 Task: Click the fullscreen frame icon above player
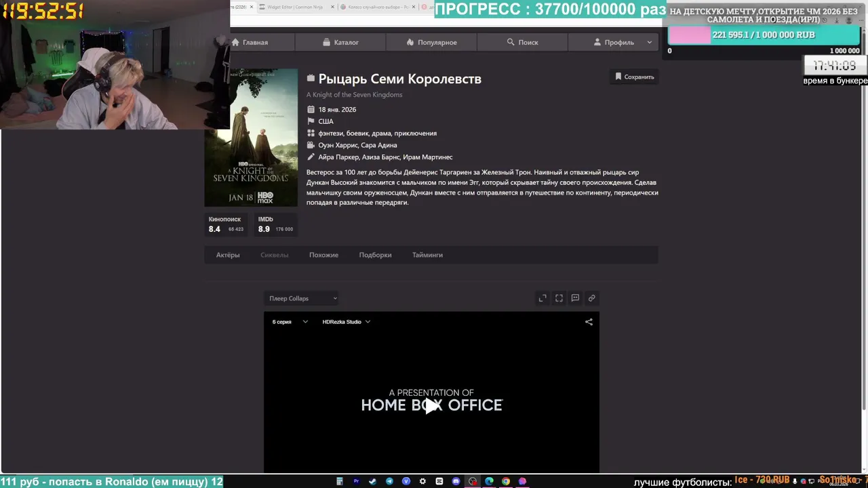[559, 298]
